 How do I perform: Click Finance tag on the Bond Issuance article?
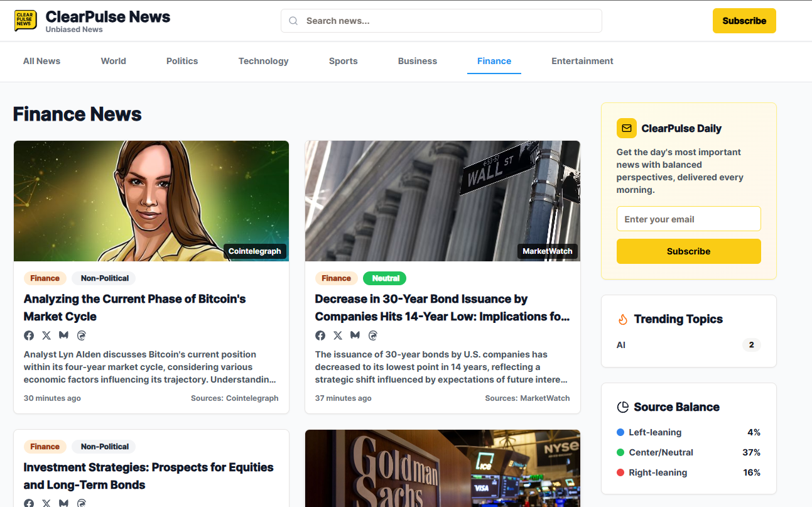tap(337, 278)
